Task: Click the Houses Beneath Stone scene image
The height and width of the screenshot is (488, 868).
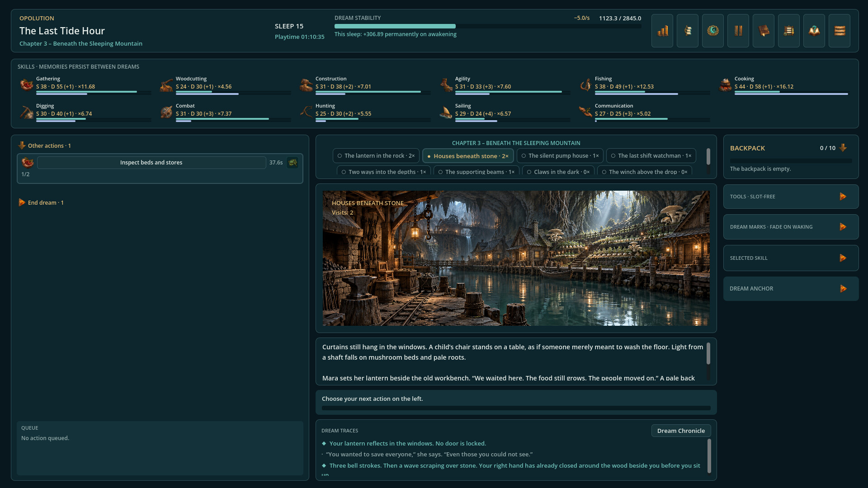Action: (516, 258)
